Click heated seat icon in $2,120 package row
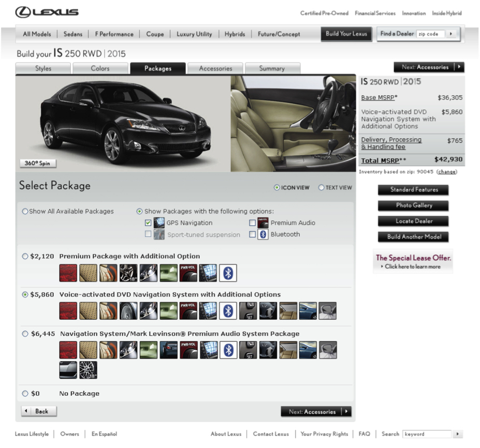The image size is (480, 448). coord(108,273)
